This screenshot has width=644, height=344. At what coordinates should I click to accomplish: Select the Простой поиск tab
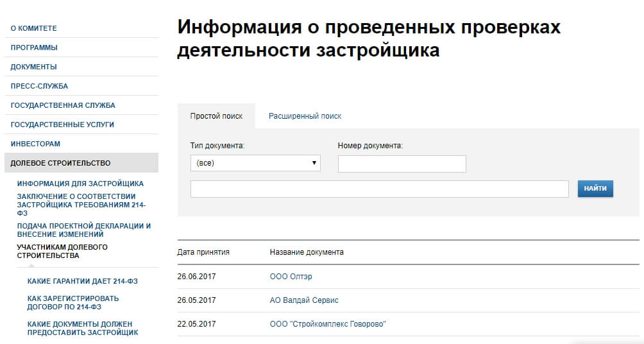click(216, 116)
